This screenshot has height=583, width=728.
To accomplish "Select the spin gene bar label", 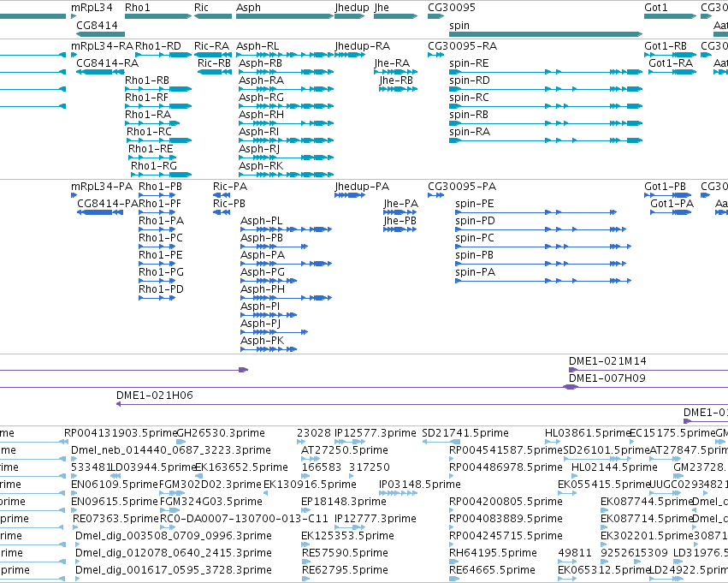I will 459,26.
